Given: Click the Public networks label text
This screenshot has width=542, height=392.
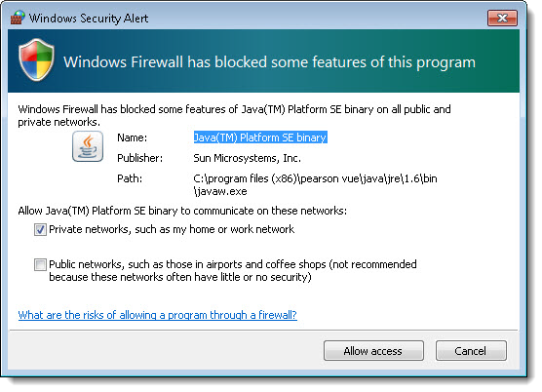Looking at the screenshot, I should tap(233, 271).
